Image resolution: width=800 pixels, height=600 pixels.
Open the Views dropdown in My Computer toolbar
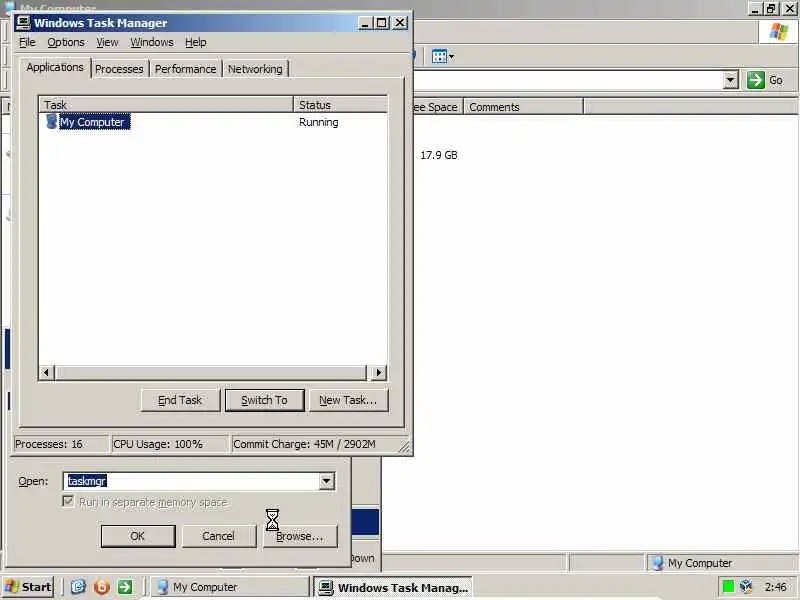pos(442,56)
